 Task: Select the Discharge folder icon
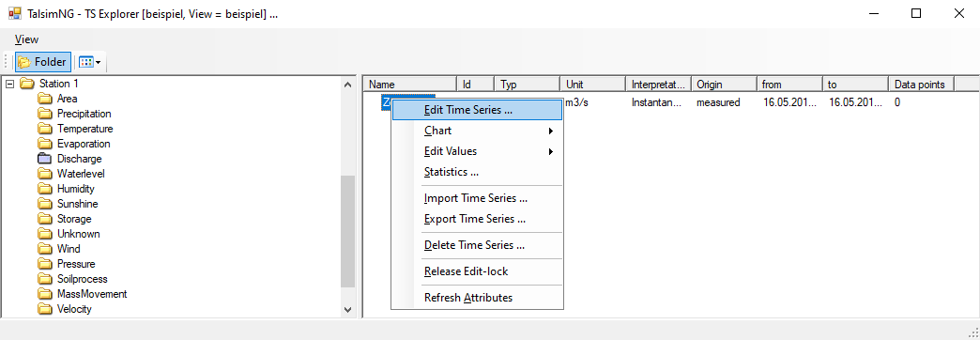coord(44,159)
